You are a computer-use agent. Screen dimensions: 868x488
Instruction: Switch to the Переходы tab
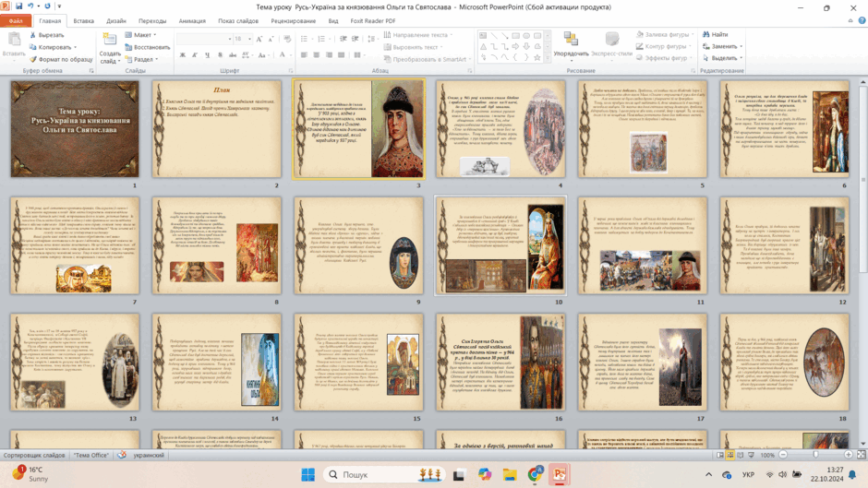click(x=152, y=21)
